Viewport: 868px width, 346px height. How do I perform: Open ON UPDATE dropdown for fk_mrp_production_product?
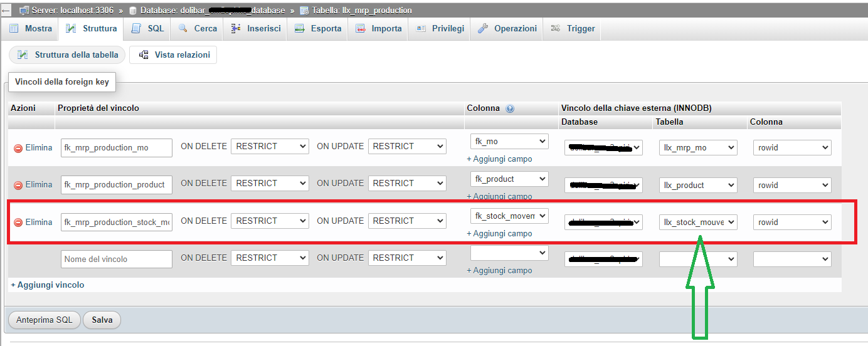point(407,184)
